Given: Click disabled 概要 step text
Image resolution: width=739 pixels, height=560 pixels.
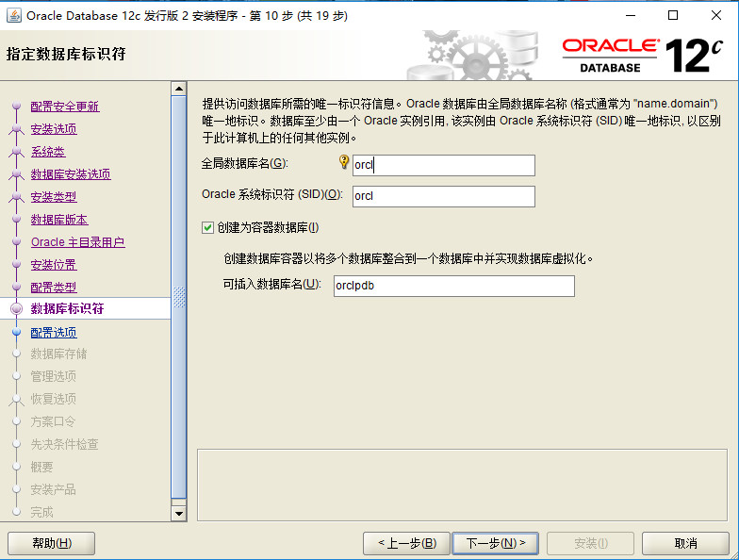Looking at the screenshot, I should click(x=41, y=468).
